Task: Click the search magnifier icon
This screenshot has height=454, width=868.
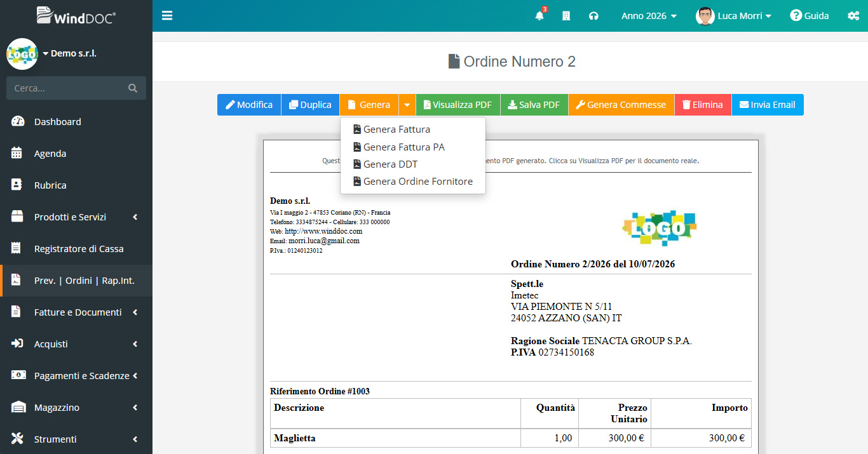Action: 133,88
